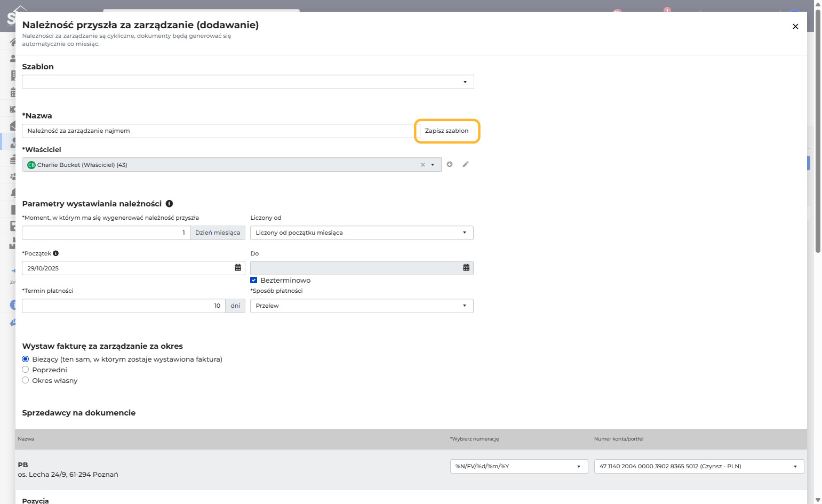The width and height of the screenshot is (822, 504).
Task: Click the pencil icon to edit owner
Action: (x=466, y=164)
